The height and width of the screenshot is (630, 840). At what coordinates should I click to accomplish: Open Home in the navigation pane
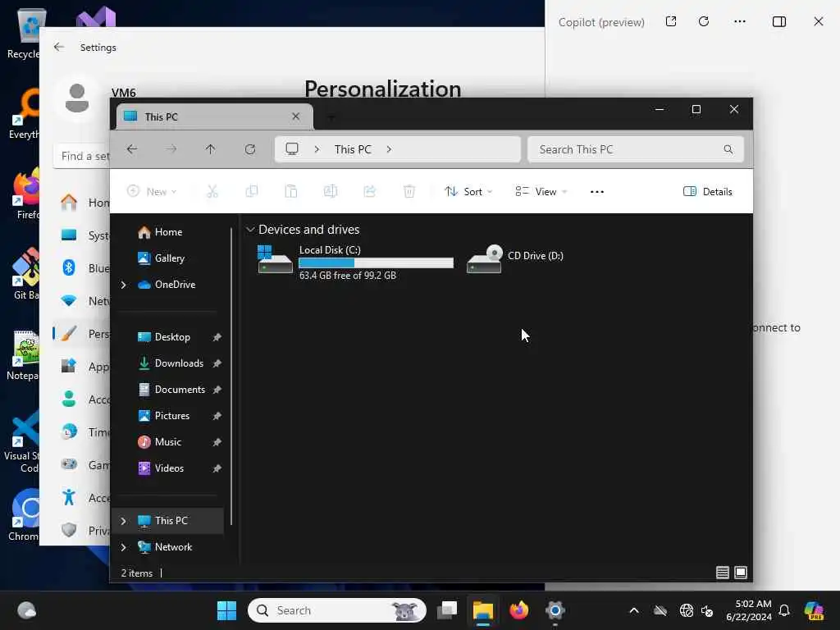pyautogui.click(x=168, y=232)
